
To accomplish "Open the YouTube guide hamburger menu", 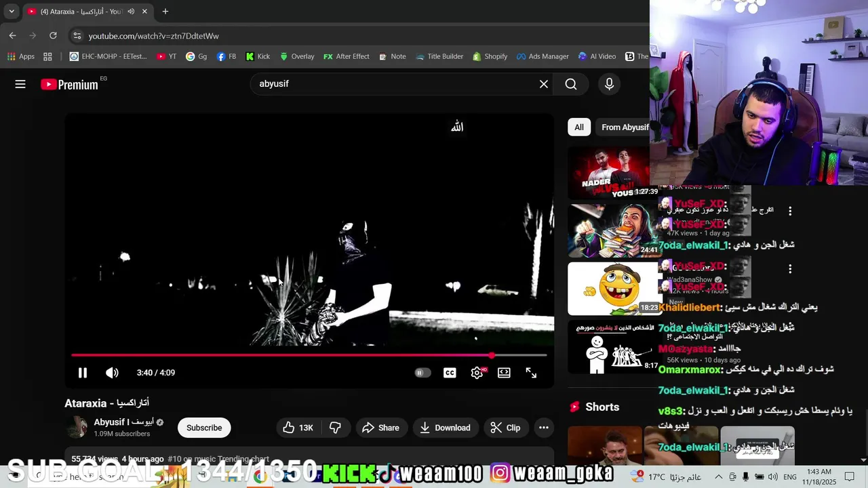I will point(20,84).
